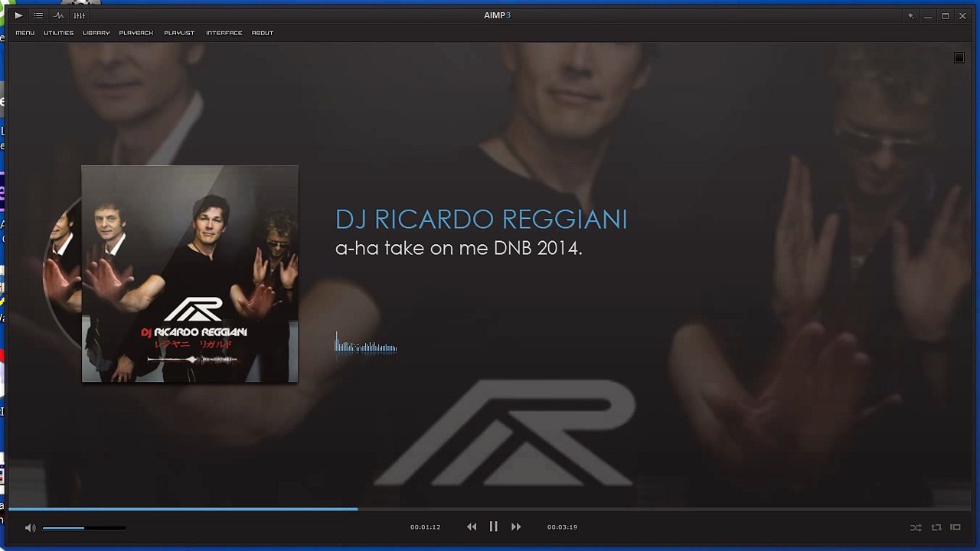Open the About menu
This screenshot has height=551, width=980.
tap(263, 33)
